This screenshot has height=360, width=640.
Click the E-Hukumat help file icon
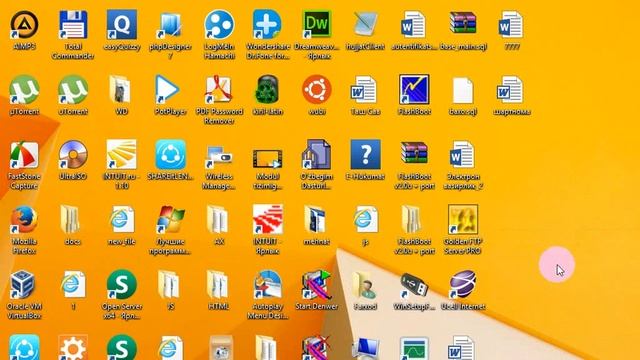365,155
